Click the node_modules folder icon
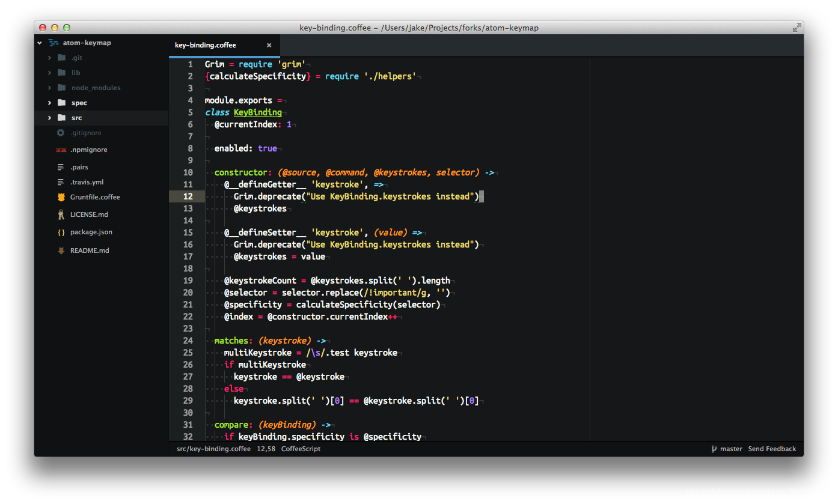Image resolution: width=838 pixels, height=504 pixels. click(61, 88)
